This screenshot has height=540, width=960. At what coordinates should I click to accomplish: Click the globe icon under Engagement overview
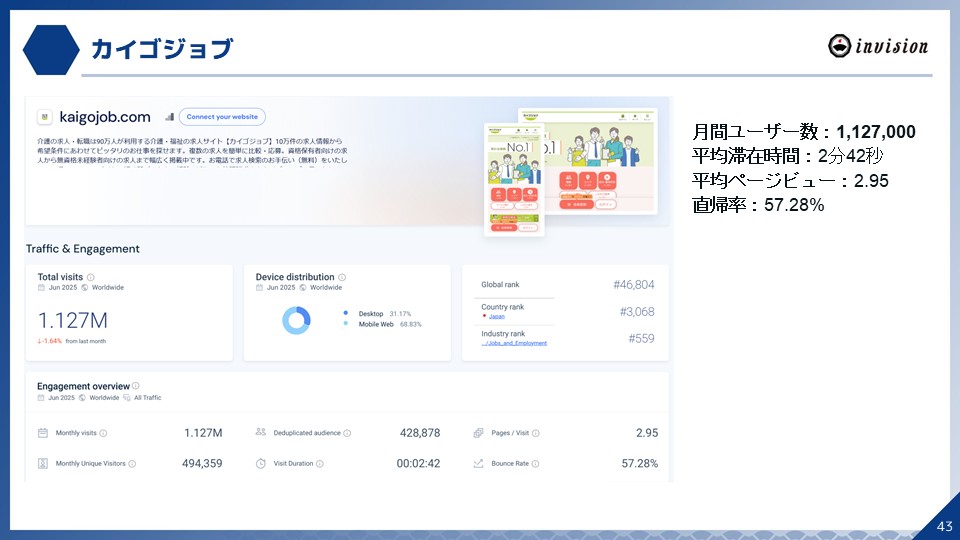pos(82,398)
